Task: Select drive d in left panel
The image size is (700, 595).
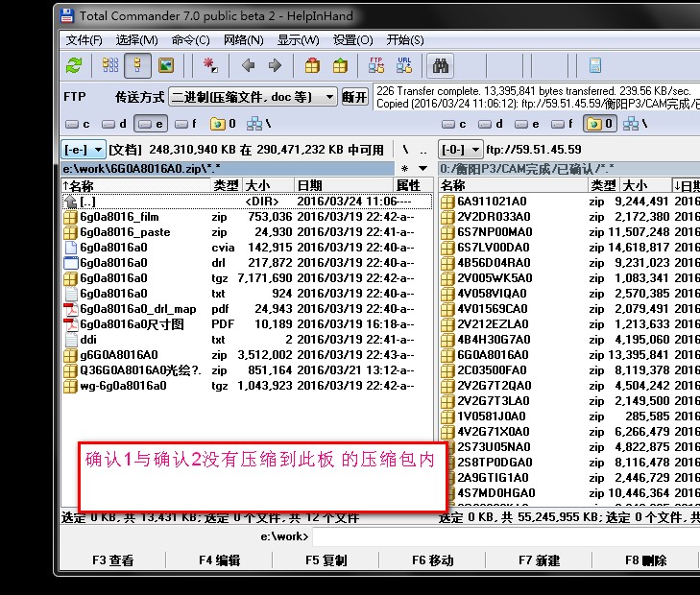Action: click(114, 124)
